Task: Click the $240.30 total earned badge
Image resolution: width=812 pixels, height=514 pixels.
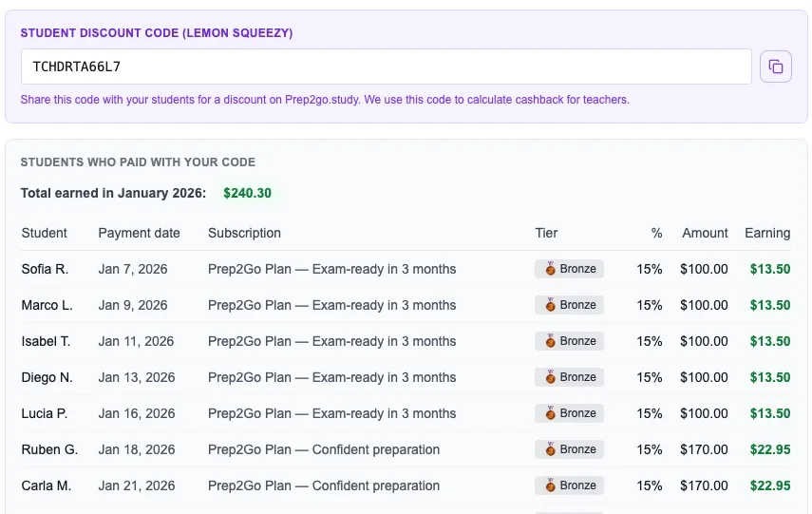Action: [247, 193]
